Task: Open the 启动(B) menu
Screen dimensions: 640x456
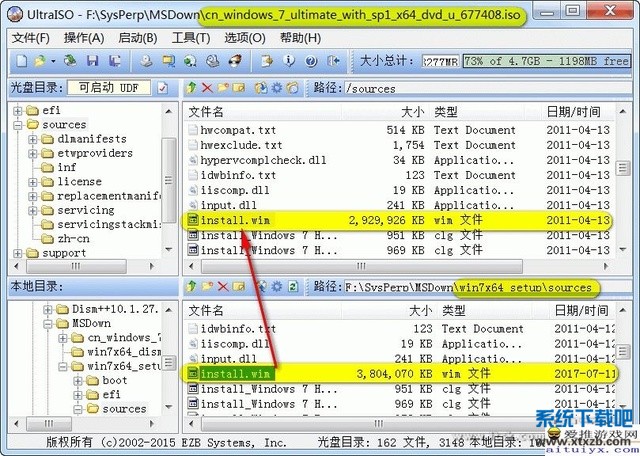Action: (137, 38)
